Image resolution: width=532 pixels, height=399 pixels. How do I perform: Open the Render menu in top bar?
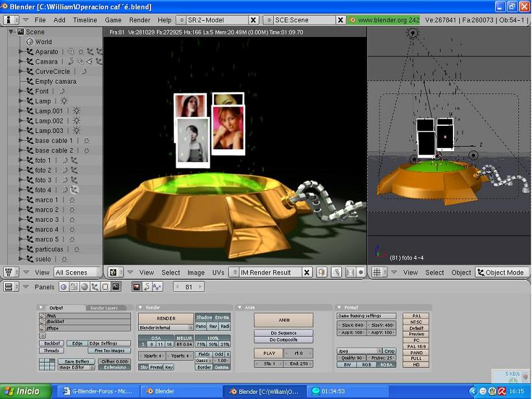point(139,20)
